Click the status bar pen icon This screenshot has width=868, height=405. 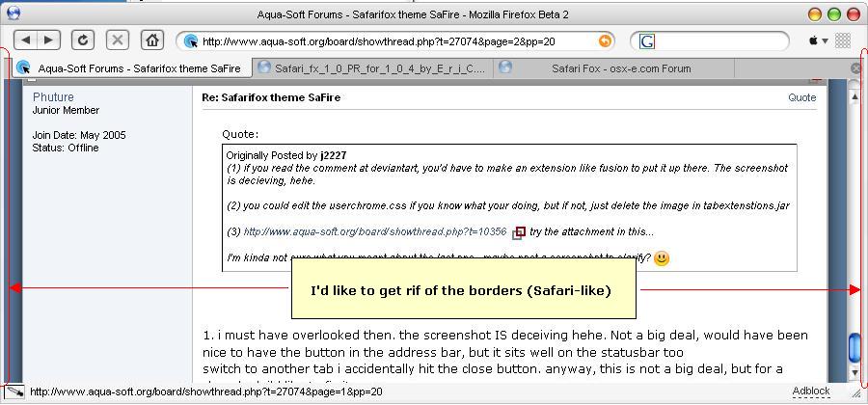tap(14, 391)
